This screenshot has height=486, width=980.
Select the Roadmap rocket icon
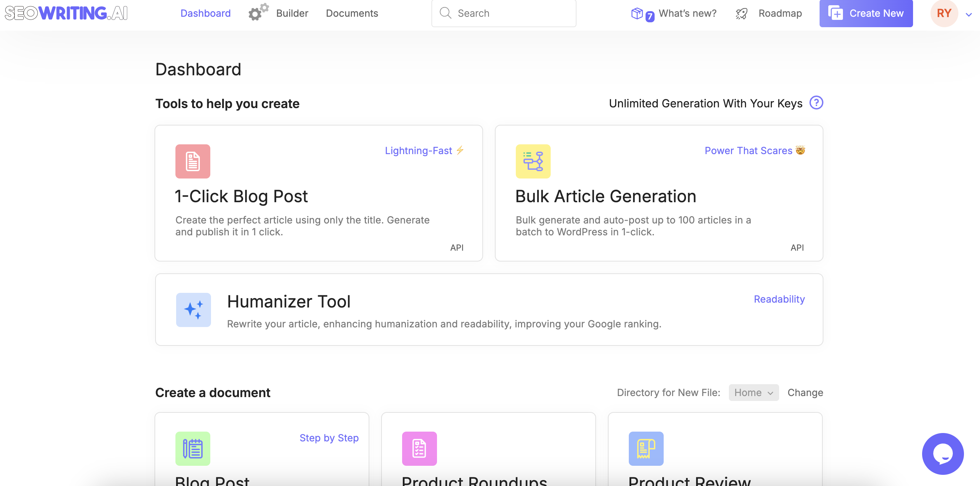point(741,13)
